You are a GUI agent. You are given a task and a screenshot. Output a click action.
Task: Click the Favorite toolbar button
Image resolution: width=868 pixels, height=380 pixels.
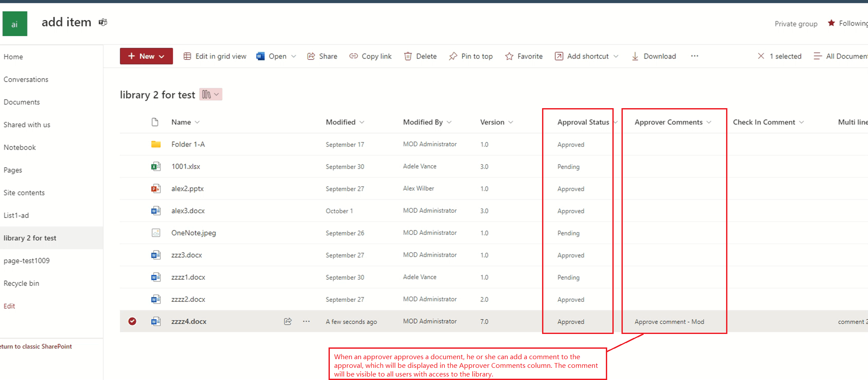[x=524, y=56]
